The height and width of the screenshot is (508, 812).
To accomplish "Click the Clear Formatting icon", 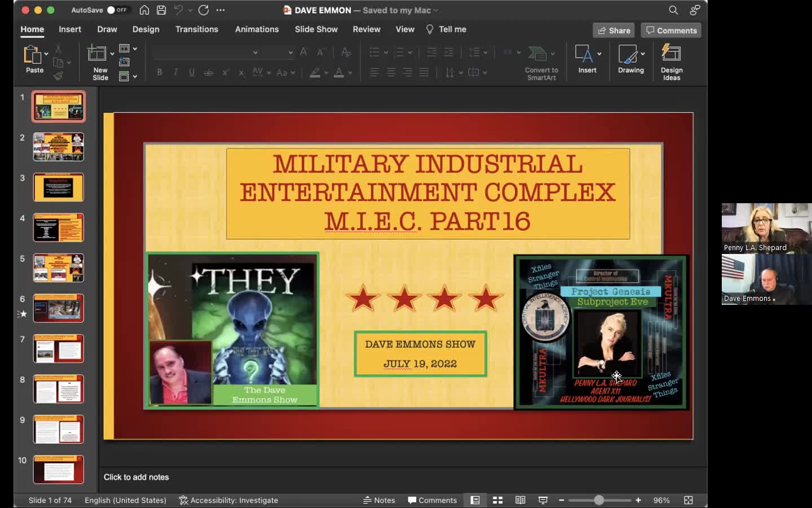I will point(346,52).
